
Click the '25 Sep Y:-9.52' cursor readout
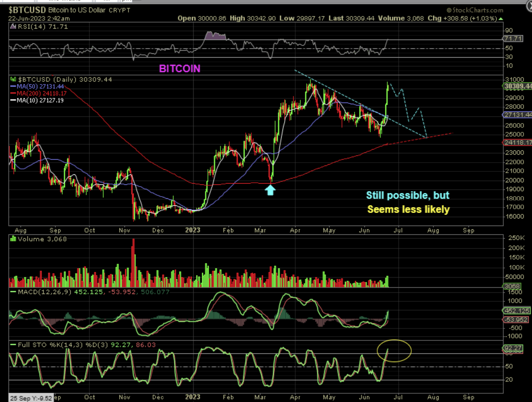point(31,398)
